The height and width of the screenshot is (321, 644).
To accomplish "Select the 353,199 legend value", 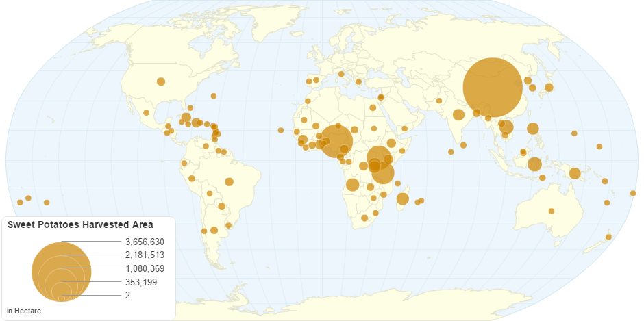I will point(145,282).
